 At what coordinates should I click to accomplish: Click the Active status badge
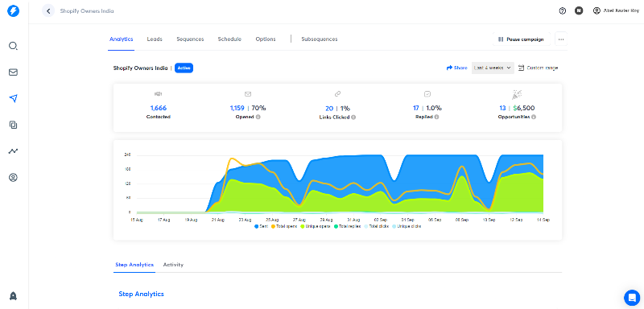tap(184, 68)
